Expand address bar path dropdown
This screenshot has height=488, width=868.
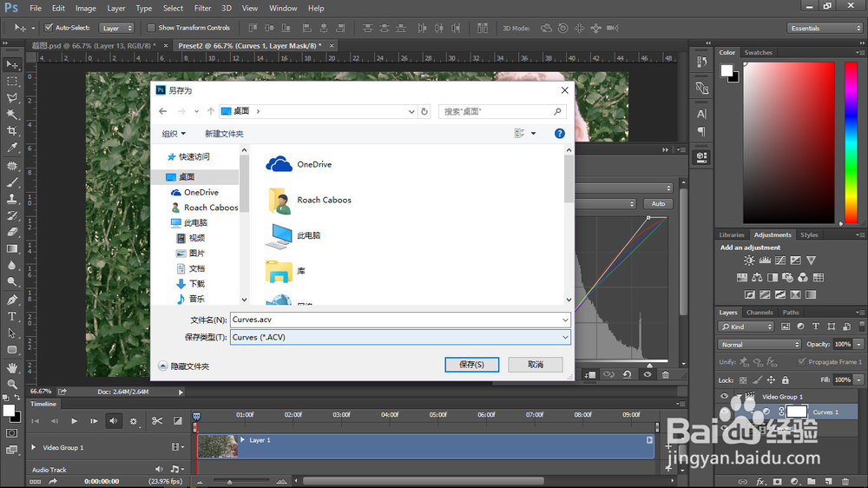[411, 111]
